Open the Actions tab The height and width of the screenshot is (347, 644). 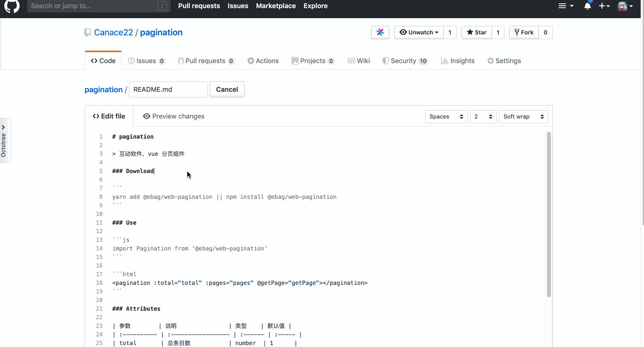point(263,61)
